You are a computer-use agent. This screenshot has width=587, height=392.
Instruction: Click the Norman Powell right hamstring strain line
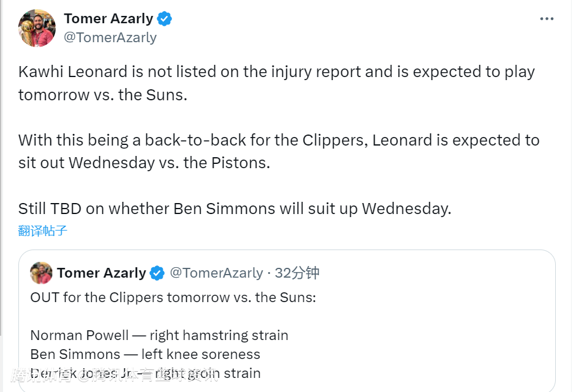[x=159, y=335]
